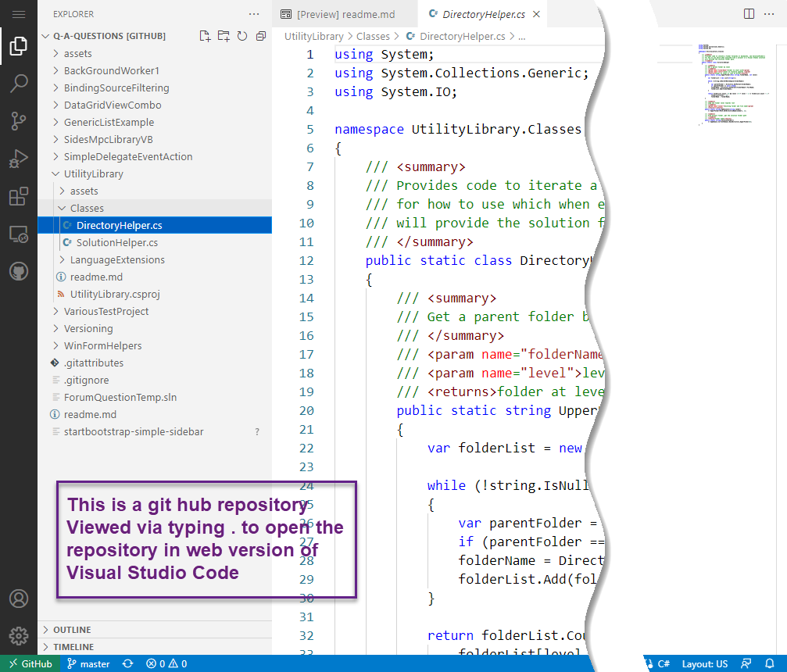Expand the LanguageExtensions folder
This screenshot has width=787, height=672.
[155, 260]
